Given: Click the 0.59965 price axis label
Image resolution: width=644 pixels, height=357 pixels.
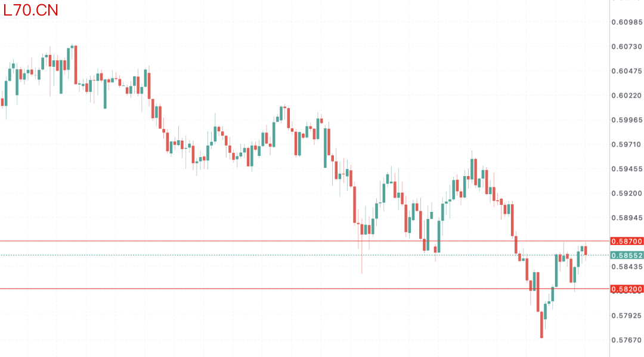Looking at the screenshot, I should [x=627, y=120].
